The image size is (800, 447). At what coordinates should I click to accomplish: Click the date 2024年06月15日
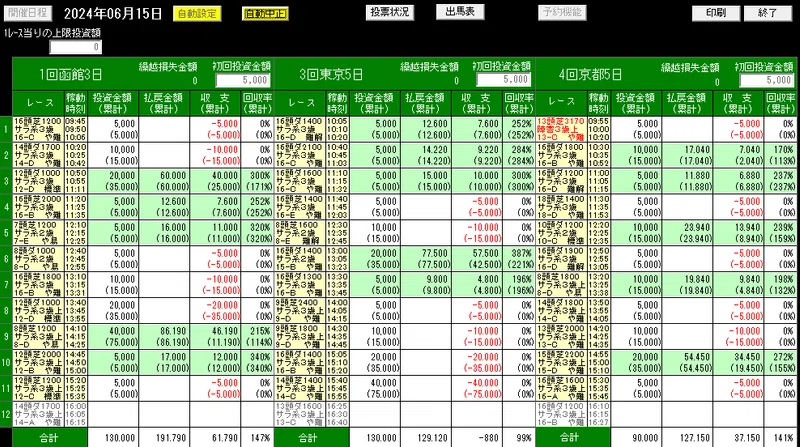(x=113, y=14)
